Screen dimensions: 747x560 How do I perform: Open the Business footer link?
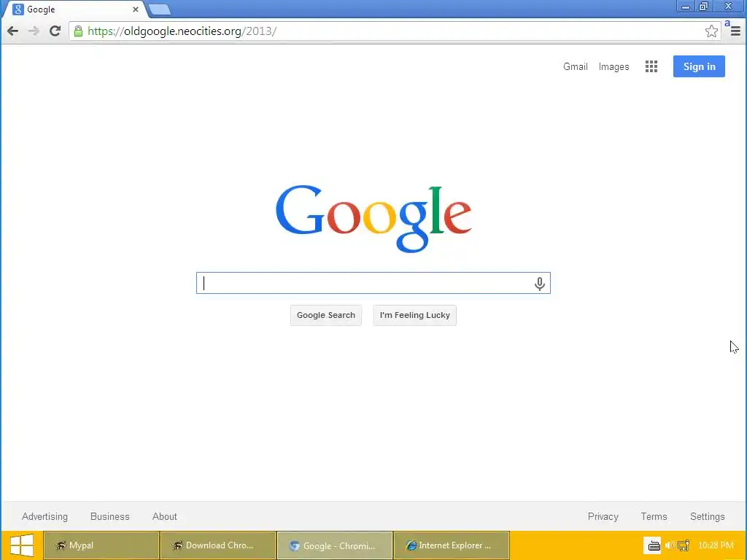pyautogui.click(x=110, y=517)
